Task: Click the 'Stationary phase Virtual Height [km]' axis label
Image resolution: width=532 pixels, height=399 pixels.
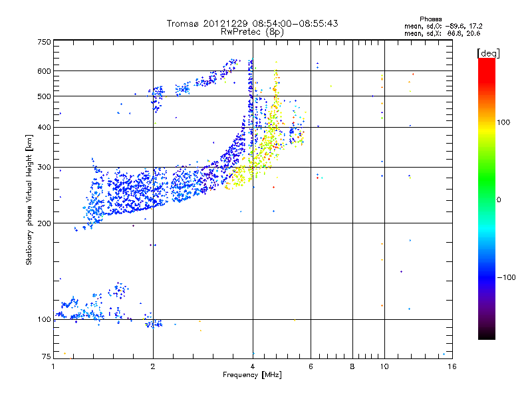Action: [29, 199]
